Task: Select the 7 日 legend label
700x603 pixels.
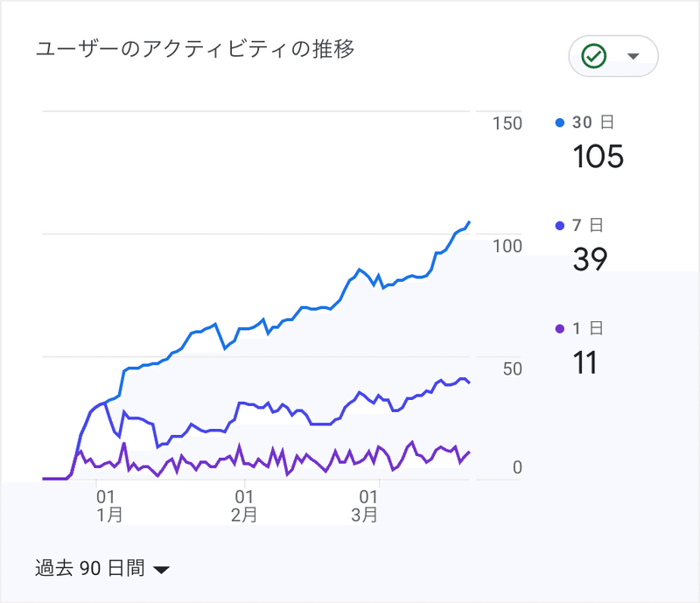Action: (587, 226)
